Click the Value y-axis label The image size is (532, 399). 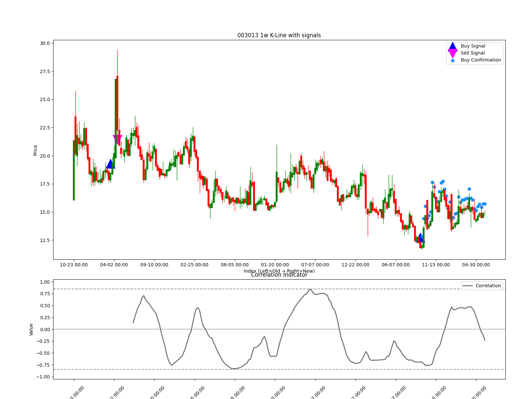pos(31,329)
